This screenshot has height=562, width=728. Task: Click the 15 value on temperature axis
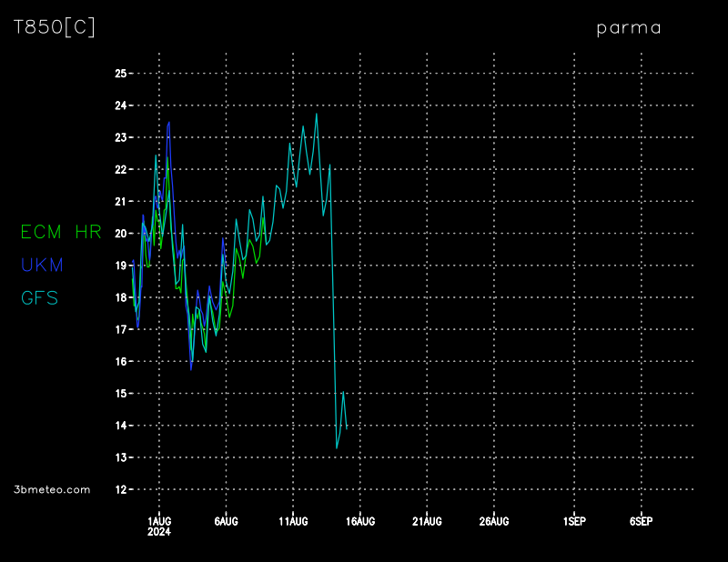pos(119,394)
